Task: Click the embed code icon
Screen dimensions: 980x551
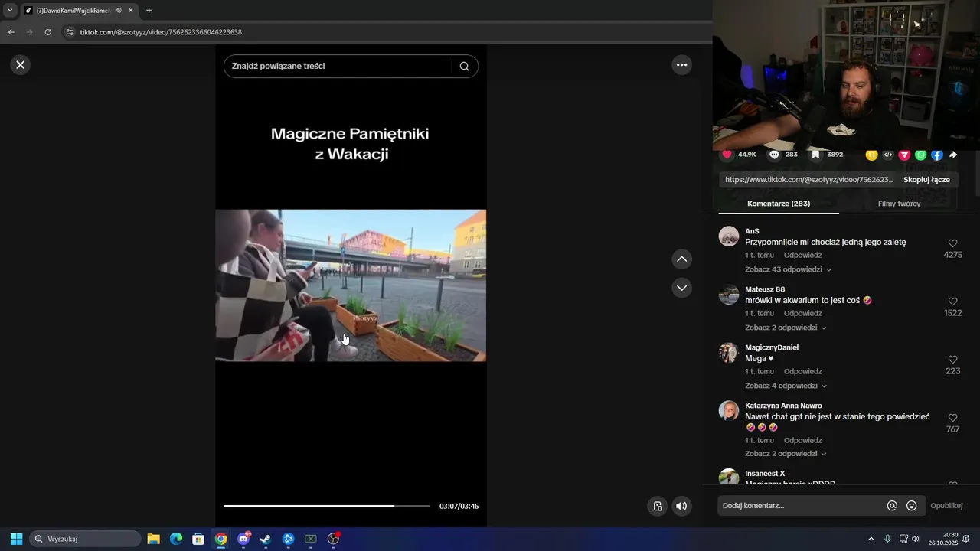Action: 888,155
